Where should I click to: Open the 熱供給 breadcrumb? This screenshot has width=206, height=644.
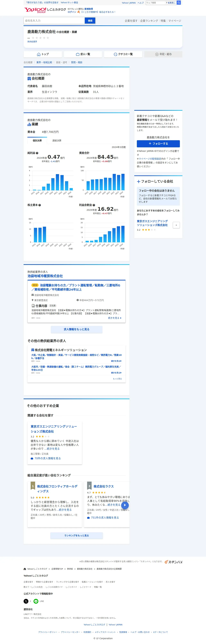pos(70,569)
